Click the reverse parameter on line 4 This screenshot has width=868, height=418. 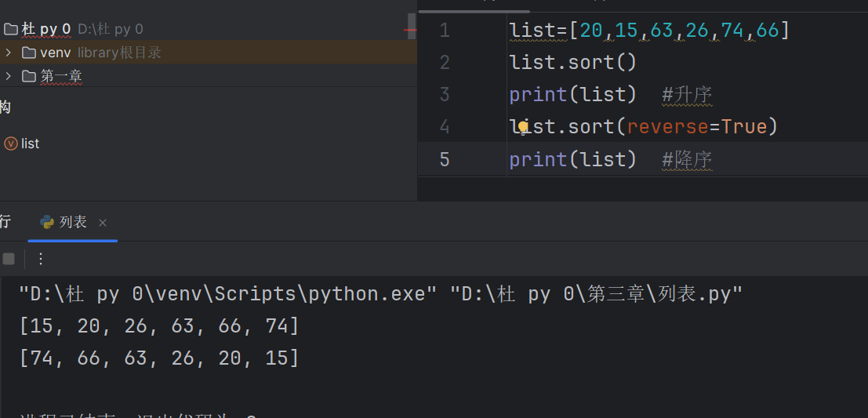(x=666, y=126)
